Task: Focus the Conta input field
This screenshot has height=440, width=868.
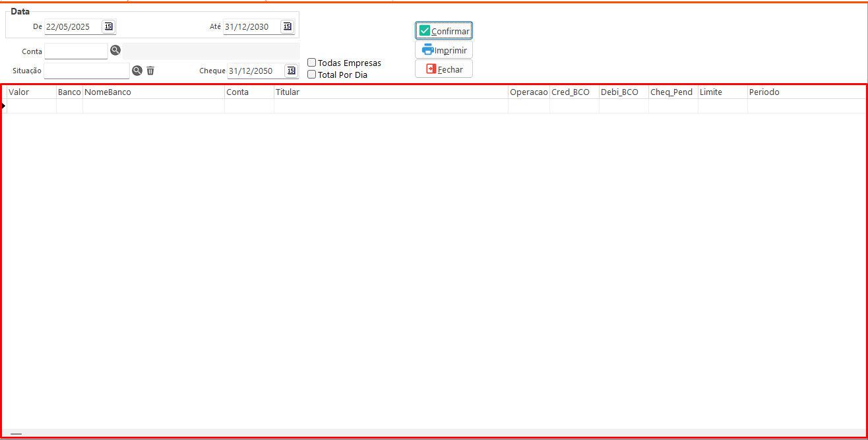Action: 76,51
